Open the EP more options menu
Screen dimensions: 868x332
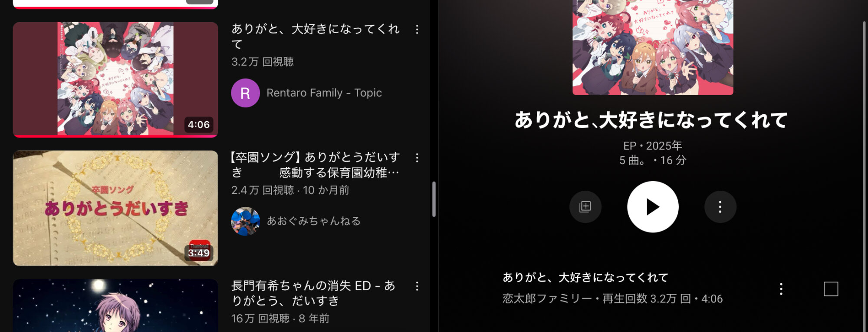(720, 207)
